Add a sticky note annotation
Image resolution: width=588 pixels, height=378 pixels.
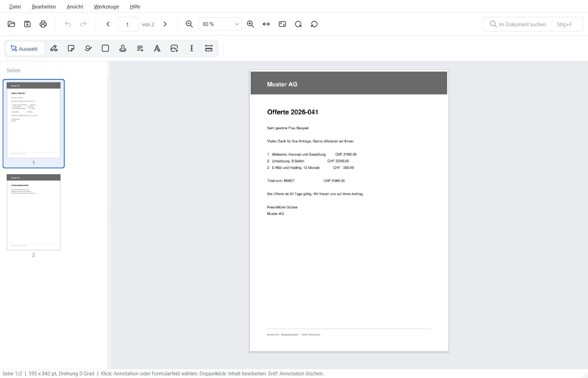tap(71, 48)
